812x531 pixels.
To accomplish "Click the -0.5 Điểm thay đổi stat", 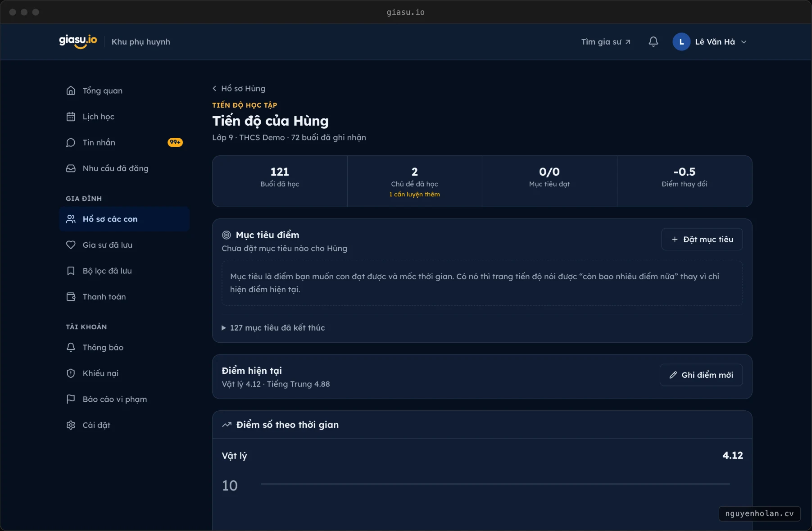I will pos(684,182).
